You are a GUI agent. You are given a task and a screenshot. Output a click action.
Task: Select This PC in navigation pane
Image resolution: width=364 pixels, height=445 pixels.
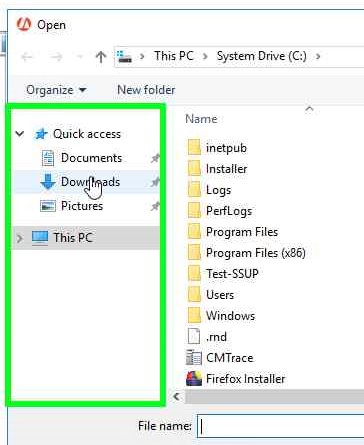(x=73, y=238)
